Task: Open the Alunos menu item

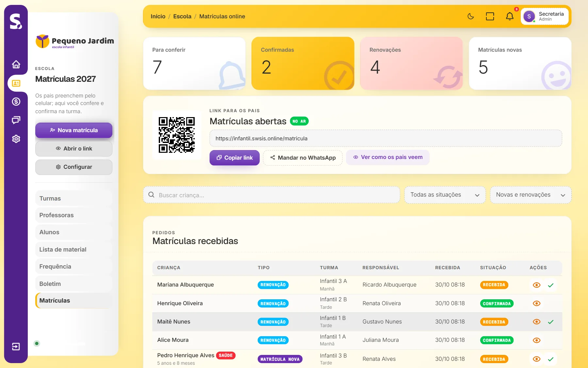Action: coord(73,232)
